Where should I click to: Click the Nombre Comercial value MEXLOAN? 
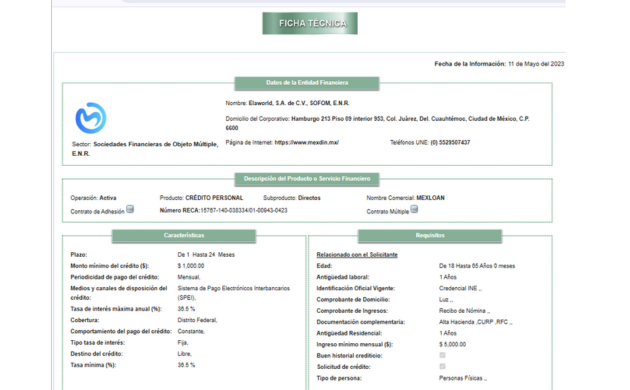click(x=430, y=198)
